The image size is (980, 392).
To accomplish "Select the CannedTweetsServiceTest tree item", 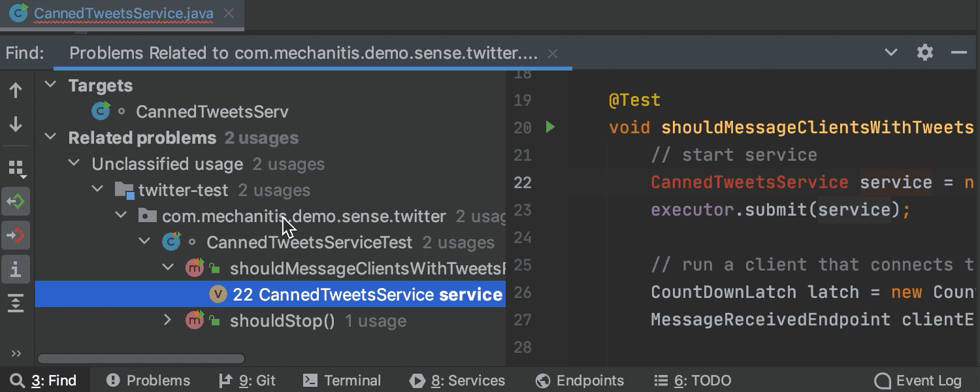I will point(309,242).
